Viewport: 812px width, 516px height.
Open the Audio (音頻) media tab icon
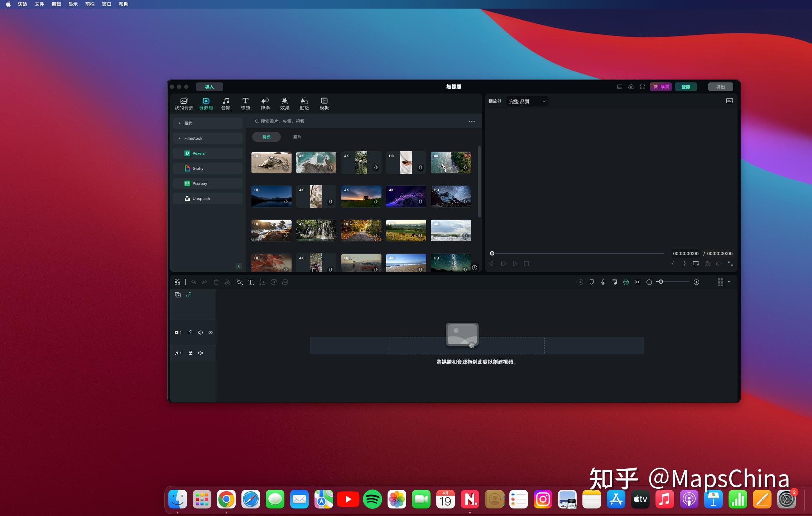pos(226,101)
